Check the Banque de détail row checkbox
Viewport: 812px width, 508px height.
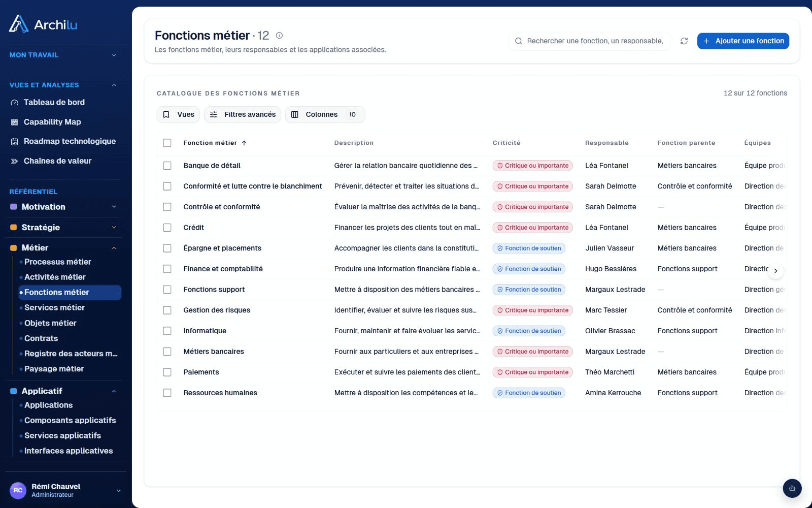pos(167,166)
